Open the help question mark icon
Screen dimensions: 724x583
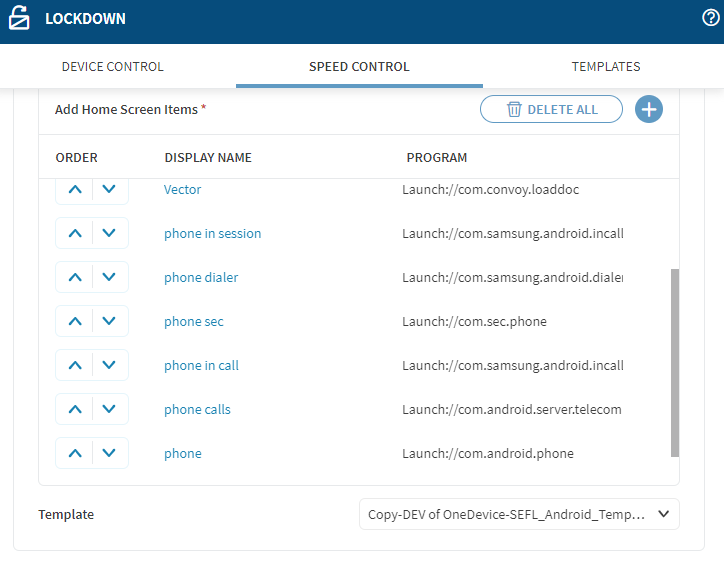pyautogui.click(x=712, y=18)
